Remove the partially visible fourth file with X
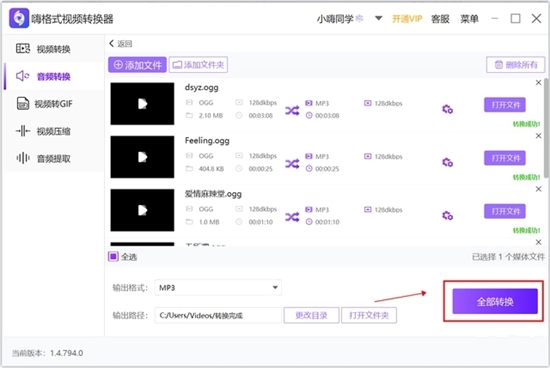The width and height of the screenshot is (550, 368). point(538,242)
